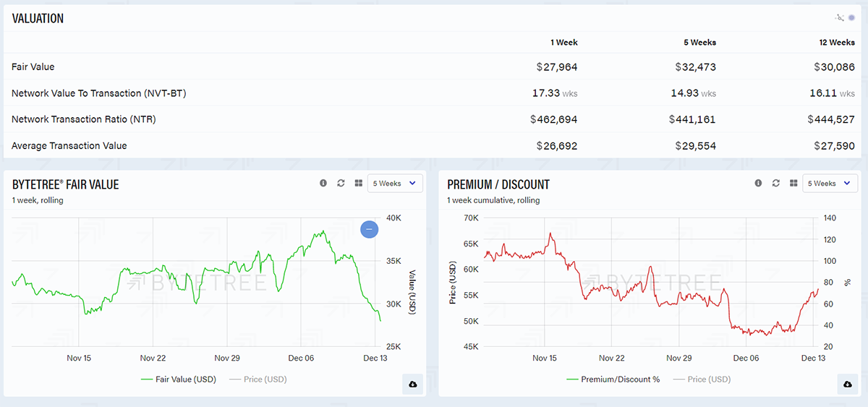
Task: Open grid view for ByteTree Fair Value chart
Action: click(x=358, y=184)
